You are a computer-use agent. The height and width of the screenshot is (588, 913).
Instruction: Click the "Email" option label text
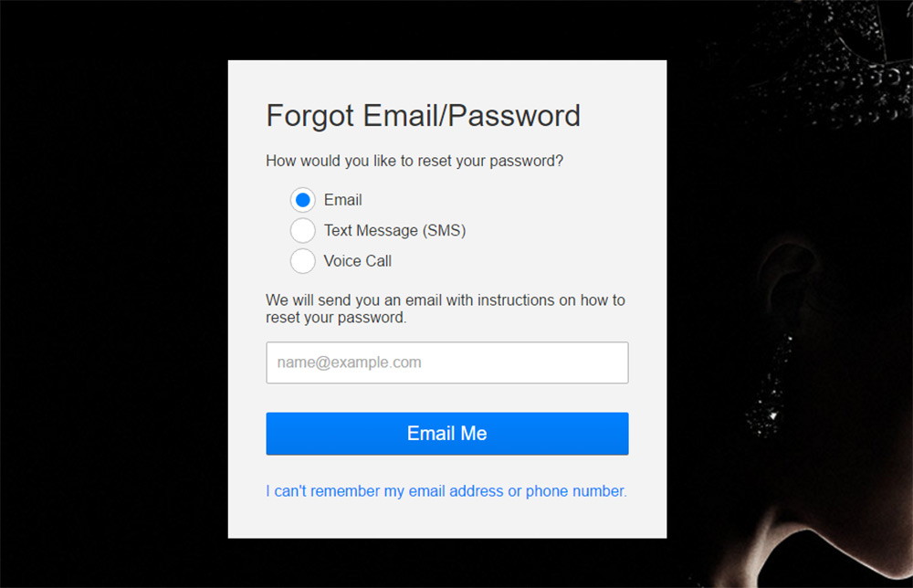tap(343, 200)
